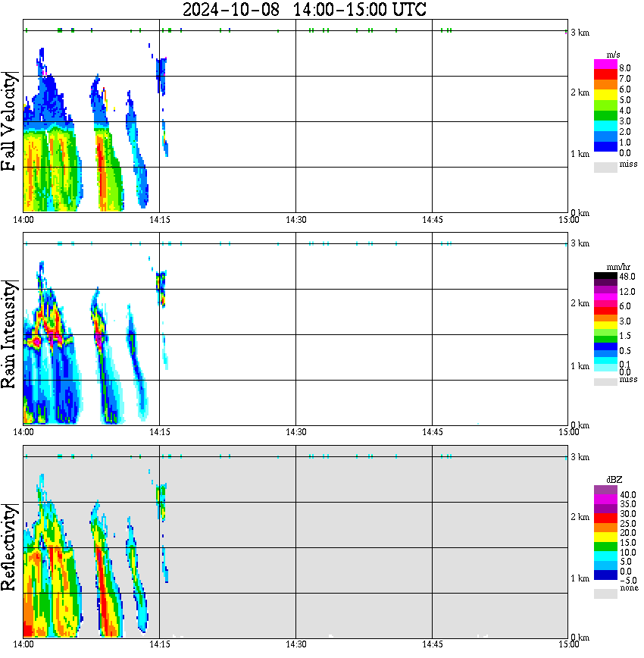Image resolution: width=644 pixels, height=658 pixels.
Task: Click the 14:30 tick under Fall Velocity plot
Action: [295, 220]
